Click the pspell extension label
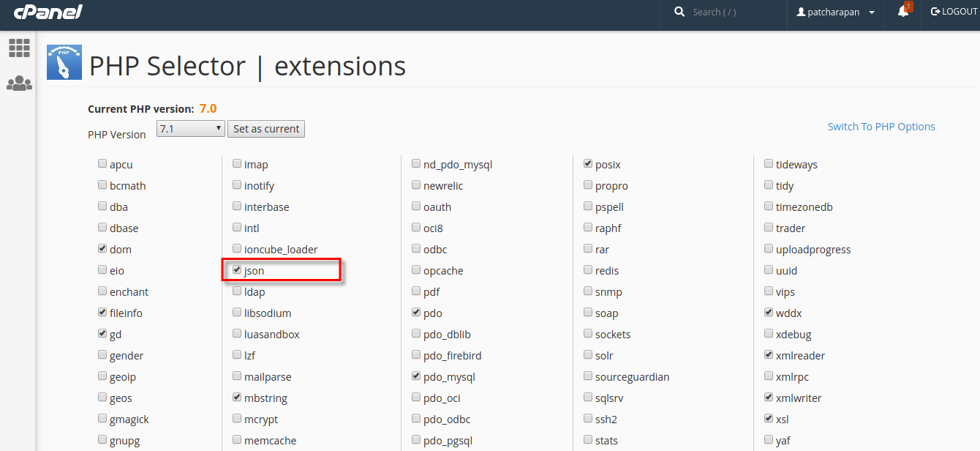The width and height of the screenshot is (980, 451). 609,208
